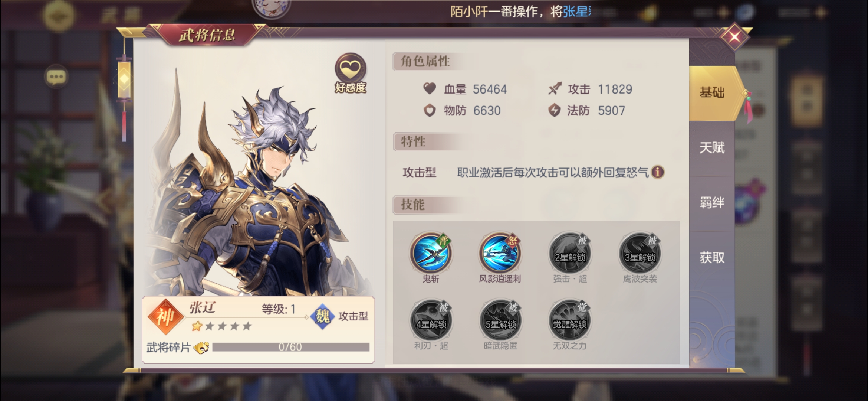Tap the locked 鹰波突袭 skill icon
Screen dimensions: 868x401
tap(640, 253)
